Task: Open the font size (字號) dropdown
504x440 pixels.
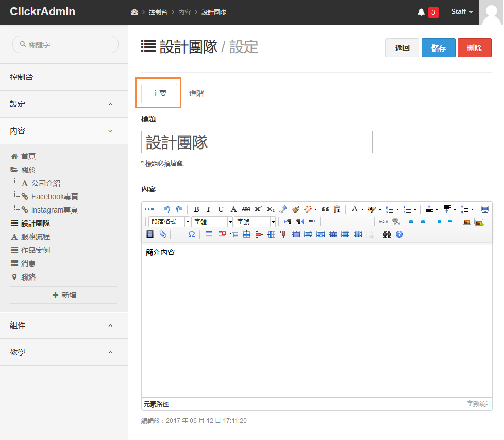Action: [255, 222]
